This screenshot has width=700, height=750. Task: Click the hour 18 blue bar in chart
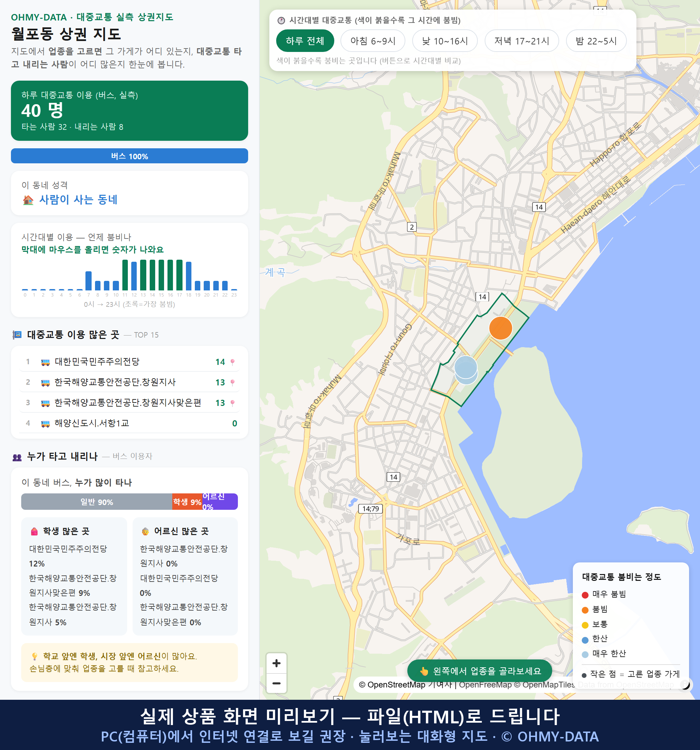click(x=189, y=276)
